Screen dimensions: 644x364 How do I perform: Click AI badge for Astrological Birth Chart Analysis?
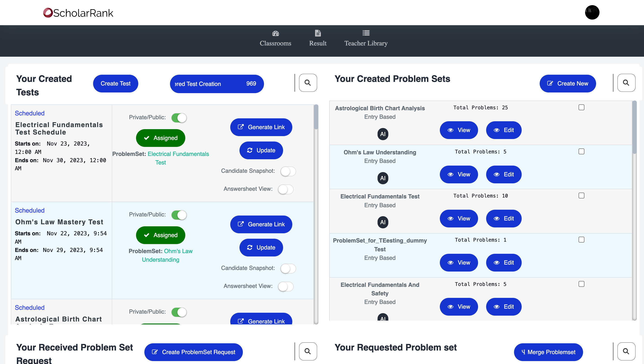click(382, 134)
